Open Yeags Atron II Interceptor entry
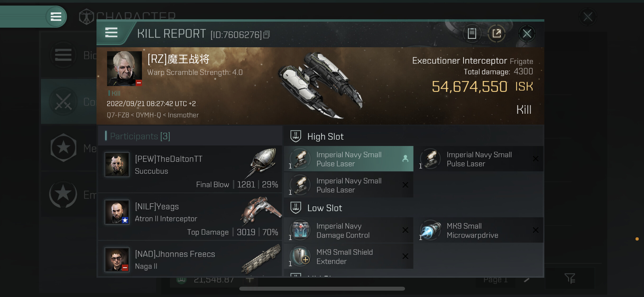 [190, 216]
